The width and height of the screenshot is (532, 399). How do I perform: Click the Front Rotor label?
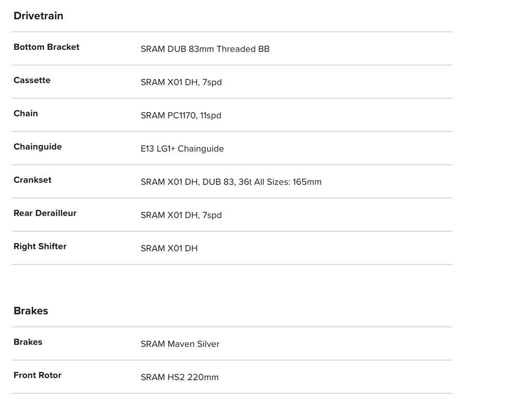37,375
